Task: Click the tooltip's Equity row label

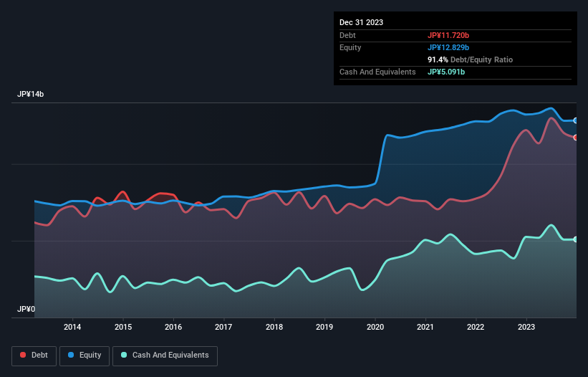Action: tap(350, 47)
